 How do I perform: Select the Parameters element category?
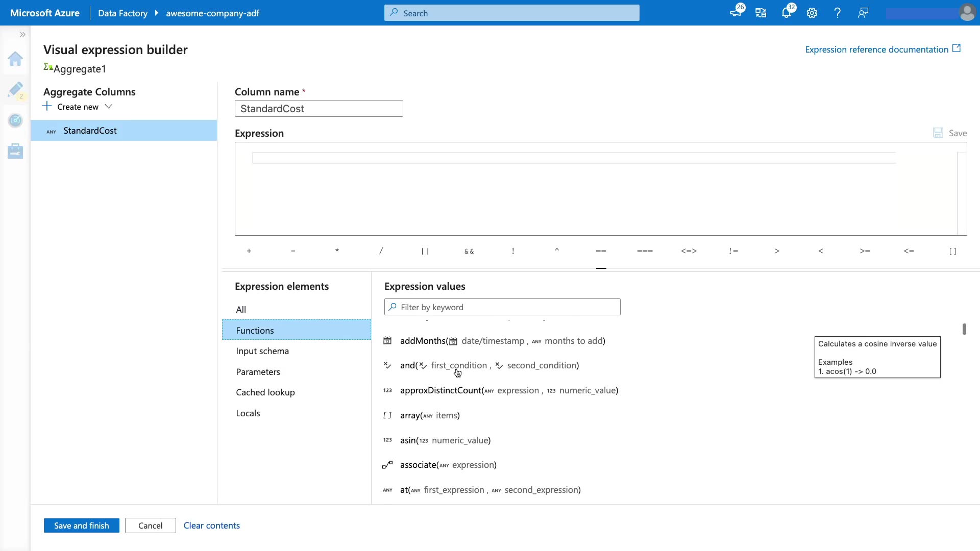[258, 372]
